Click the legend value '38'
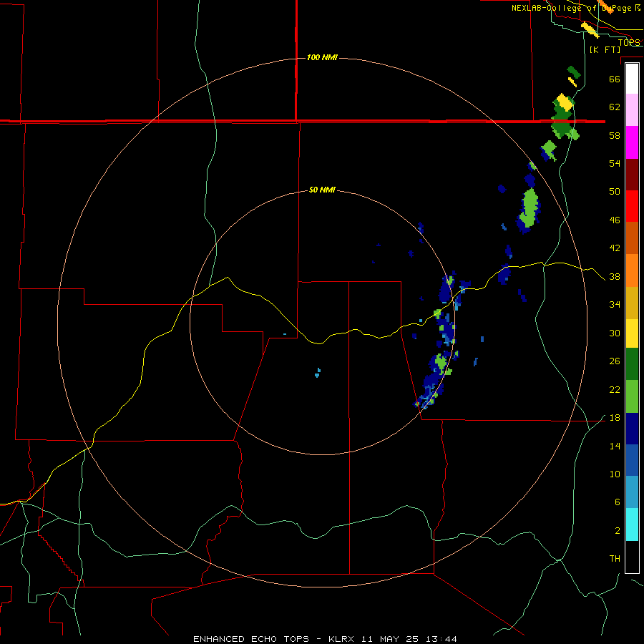 [x=615, y=277]
